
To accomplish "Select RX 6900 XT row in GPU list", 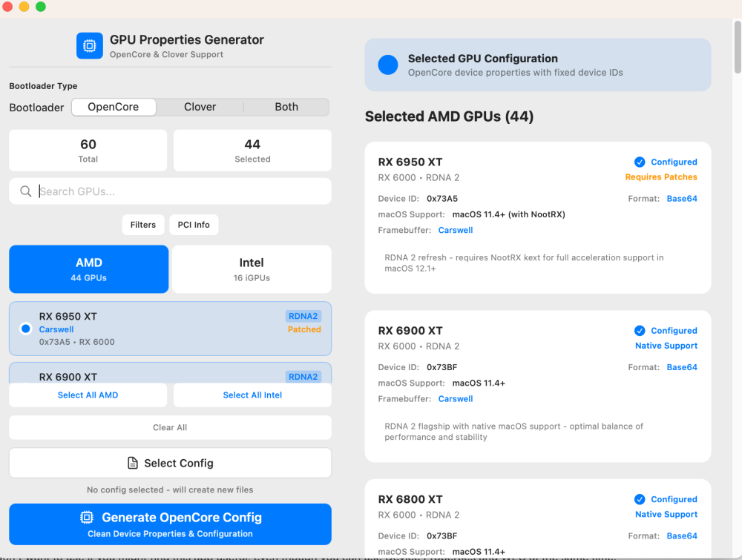I will click(x=170, y=373).
